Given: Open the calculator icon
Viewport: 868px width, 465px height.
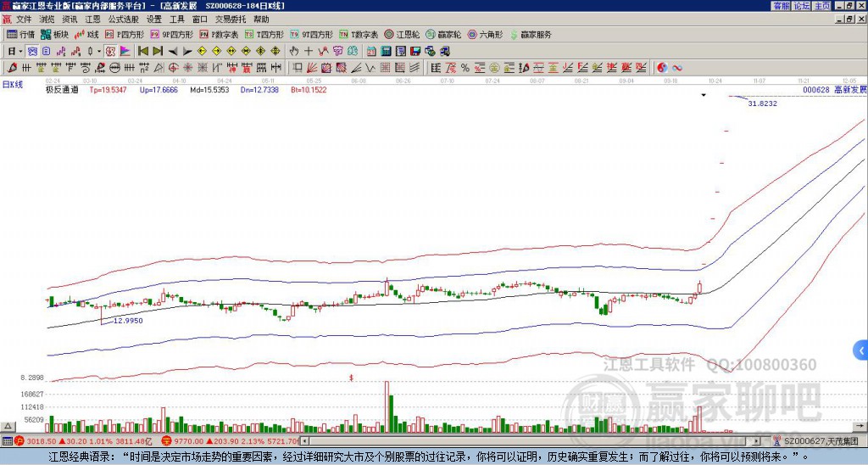Looking at the screenshot, I should pyautogui.click(x=386, y=52).
